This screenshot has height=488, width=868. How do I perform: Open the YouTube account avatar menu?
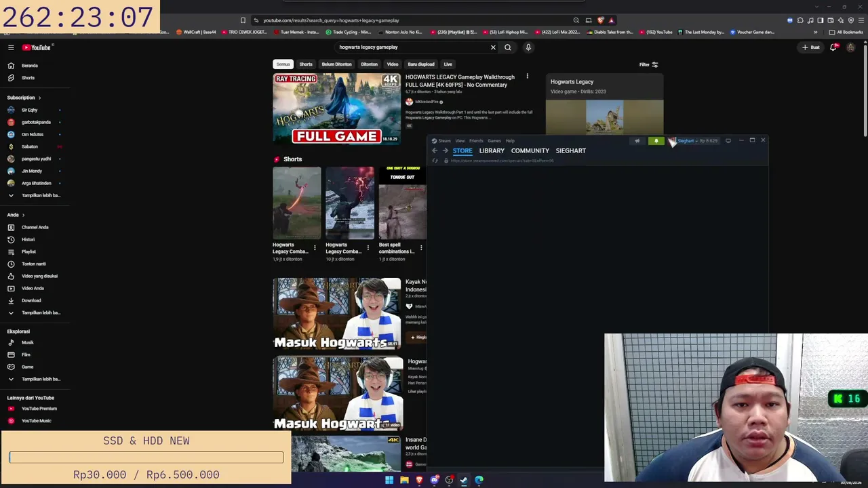[x=850, y=47]
